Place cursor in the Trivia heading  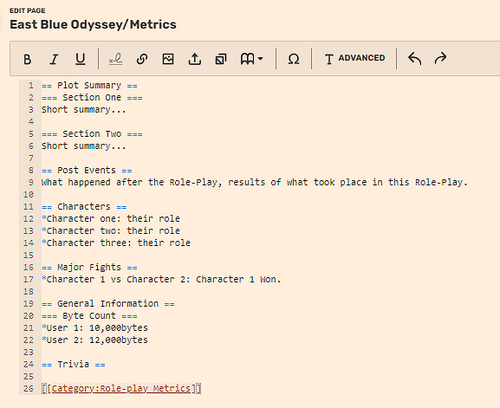coord(73,364)
